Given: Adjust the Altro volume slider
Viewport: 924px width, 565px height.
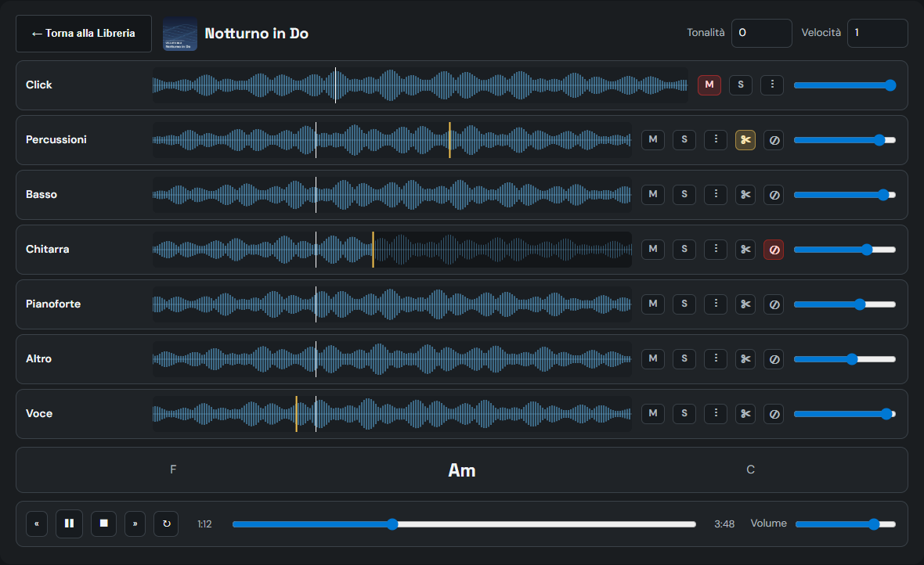Looking at the screenshot, I should (x=845, y=359).
